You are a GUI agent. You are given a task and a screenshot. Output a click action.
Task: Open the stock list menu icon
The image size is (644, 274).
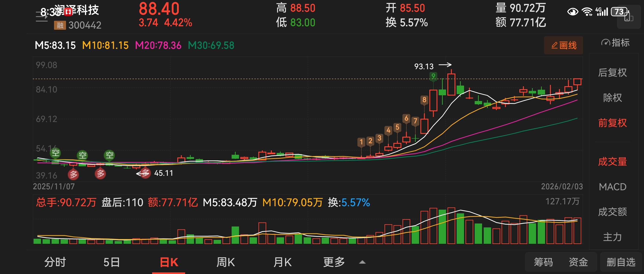[41, 17]
